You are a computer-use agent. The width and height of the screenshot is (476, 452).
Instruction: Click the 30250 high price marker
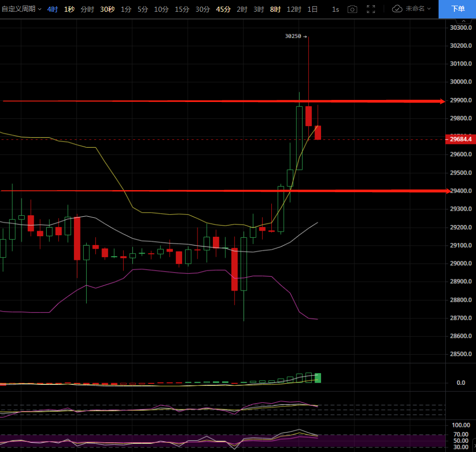293,36
